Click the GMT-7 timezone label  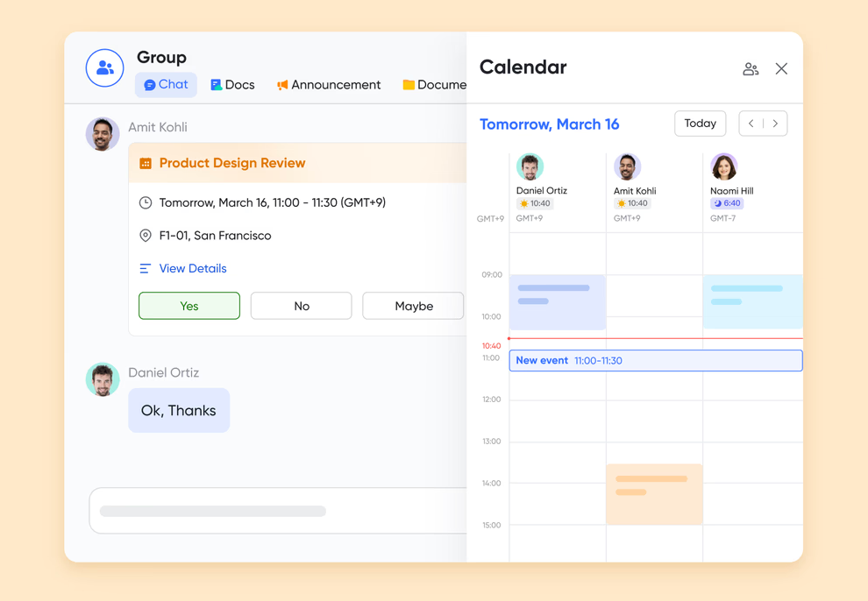coord(723,218)
